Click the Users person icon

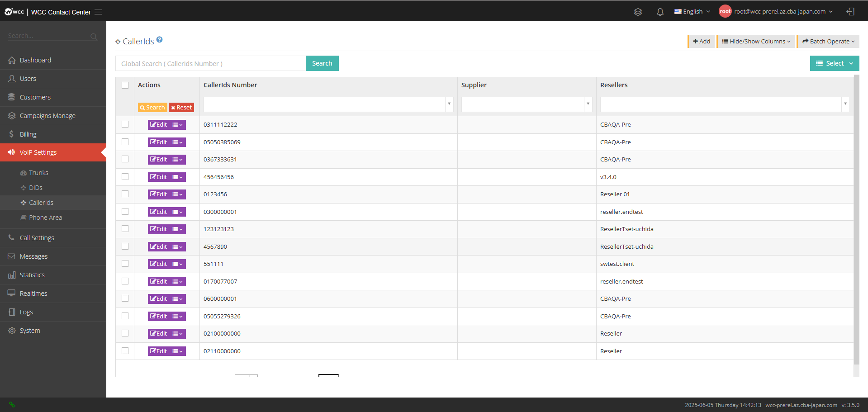[x=12, y=79]
